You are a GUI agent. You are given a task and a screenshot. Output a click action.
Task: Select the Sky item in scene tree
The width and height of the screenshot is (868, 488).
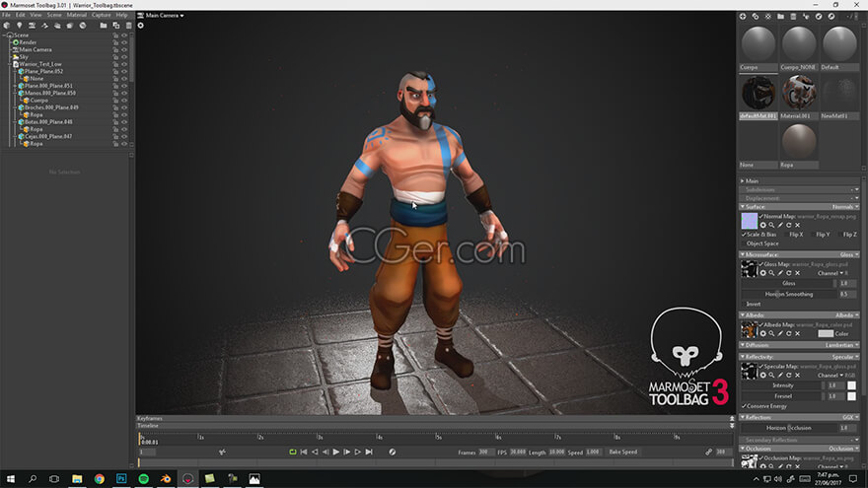point(24,57)
